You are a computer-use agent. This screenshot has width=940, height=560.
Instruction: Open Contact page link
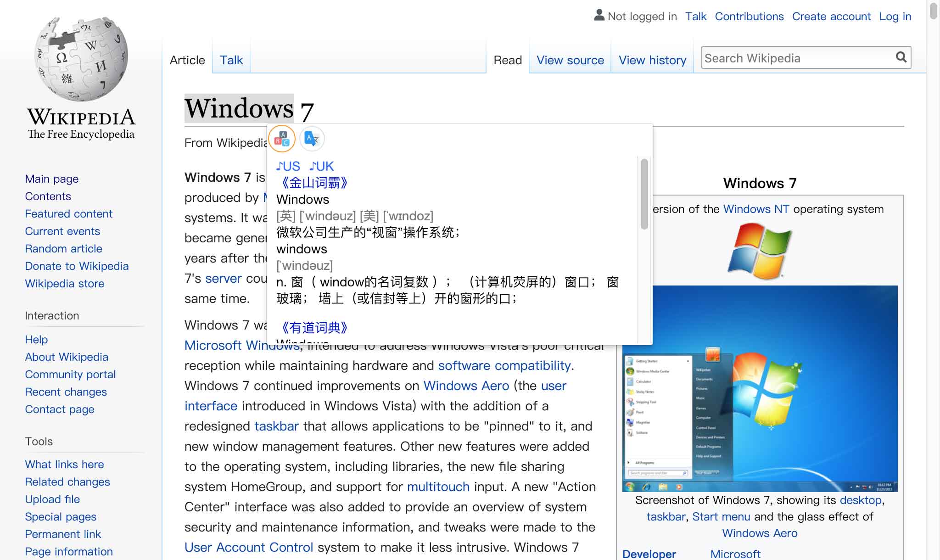[x=60, y=409]
